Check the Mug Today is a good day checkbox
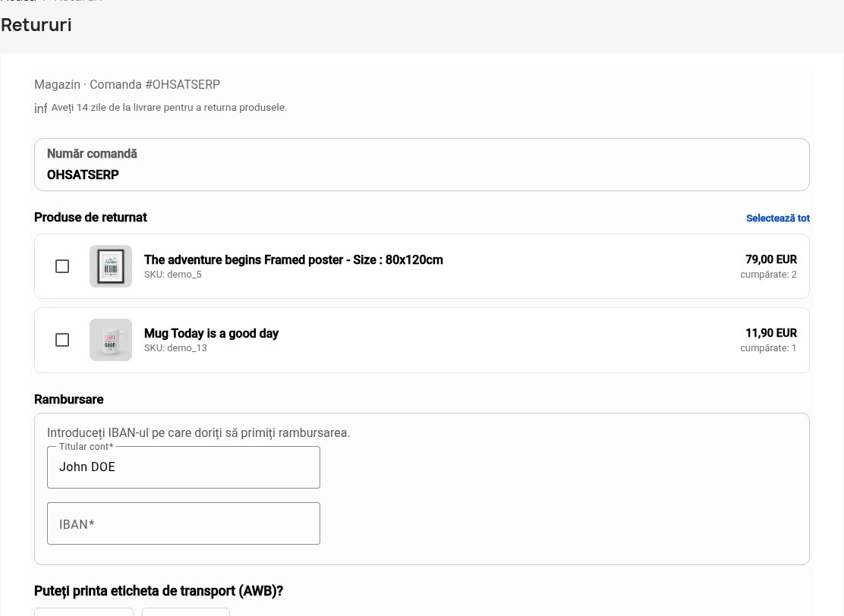Viewport: 844px width, 616px height. click(62, 340)
